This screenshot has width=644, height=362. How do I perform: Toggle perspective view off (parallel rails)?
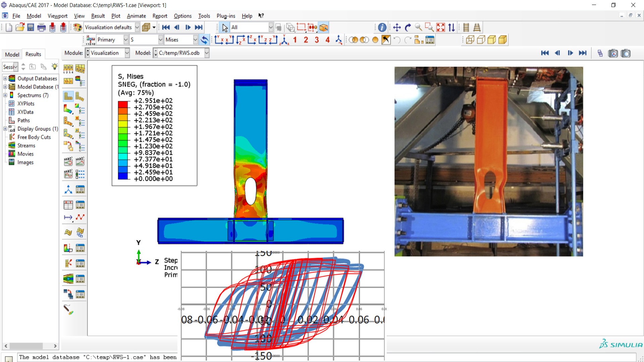click(x=466, y=27)
